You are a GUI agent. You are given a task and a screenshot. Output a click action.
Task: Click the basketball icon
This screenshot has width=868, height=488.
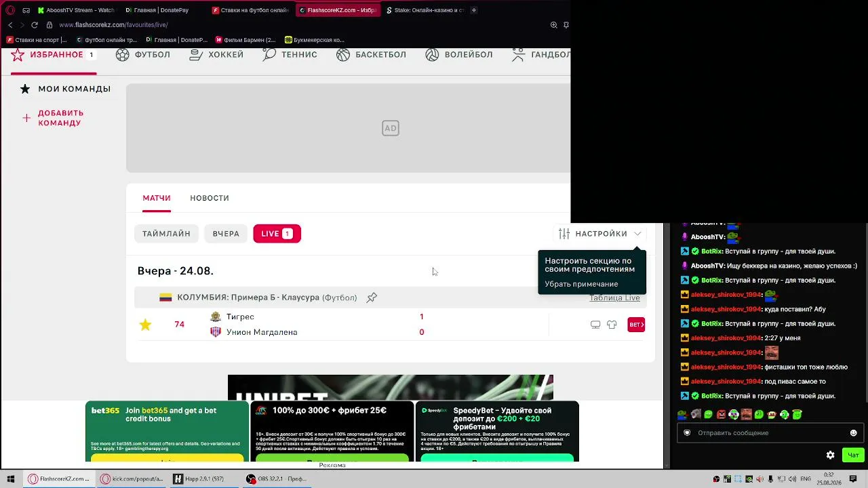point(343,55)
